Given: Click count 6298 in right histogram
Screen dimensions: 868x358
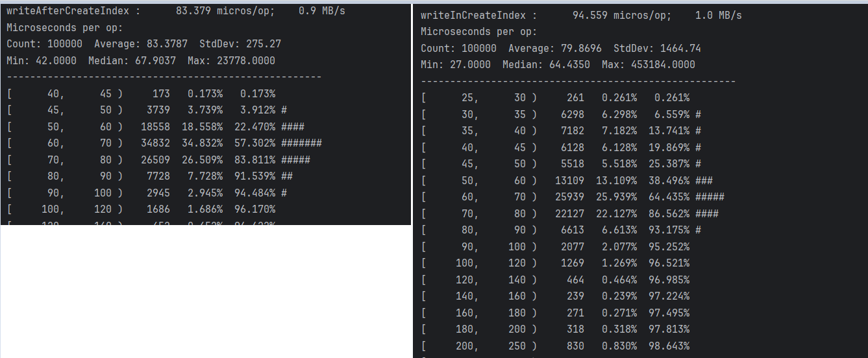Looking at the screenshot, I should pos(573,115).
